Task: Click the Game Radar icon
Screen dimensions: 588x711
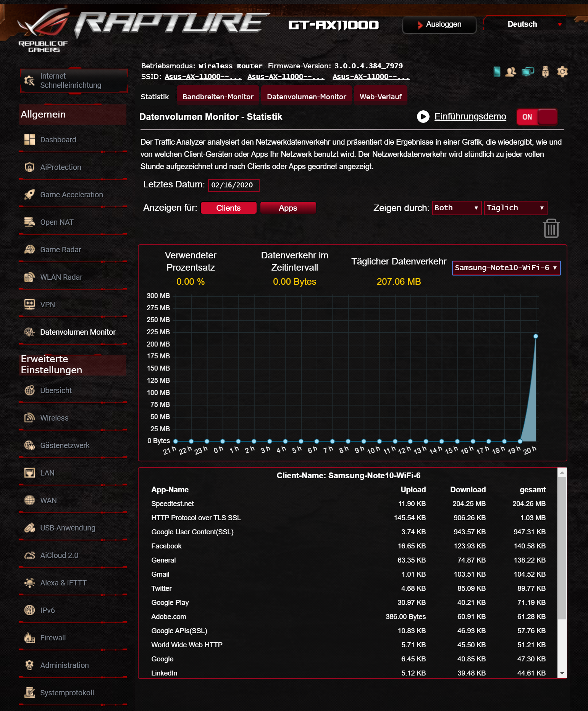Action: tap(29, 250)
